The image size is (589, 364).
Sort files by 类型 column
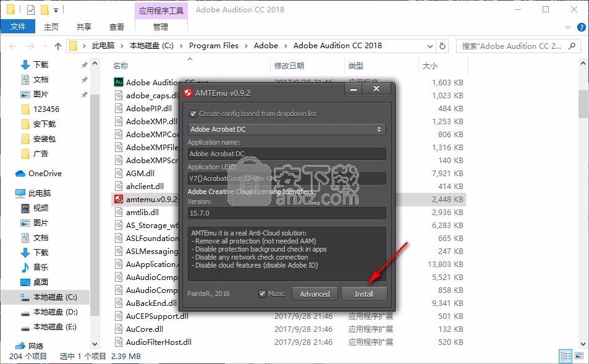[x=355, y=66]
